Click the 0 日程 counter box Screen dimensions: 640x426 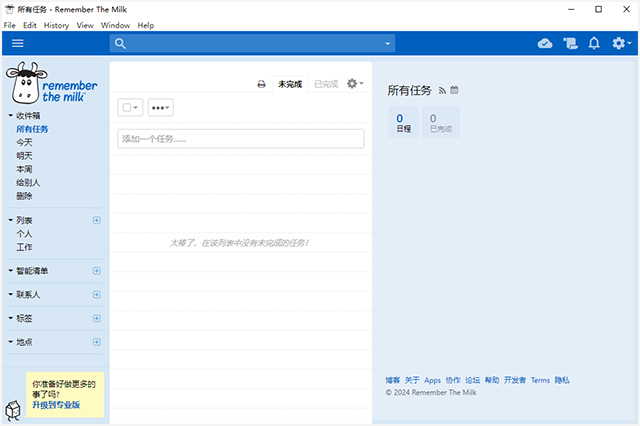click(404, 122)
